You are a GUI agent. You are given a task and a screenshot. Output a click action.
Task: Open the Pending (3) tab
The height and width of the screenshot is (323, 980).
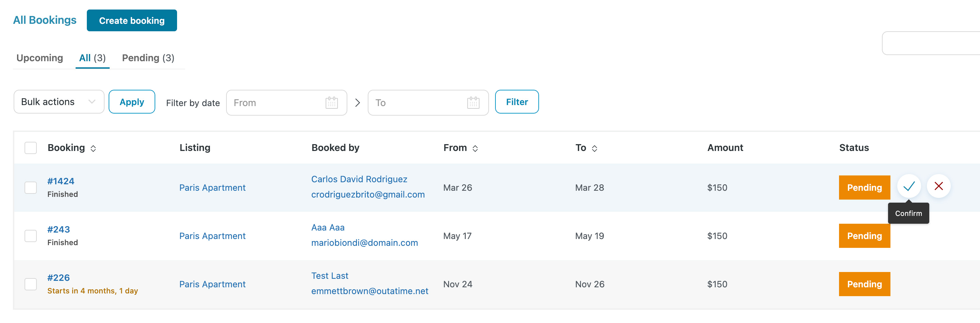click(148, 58)
